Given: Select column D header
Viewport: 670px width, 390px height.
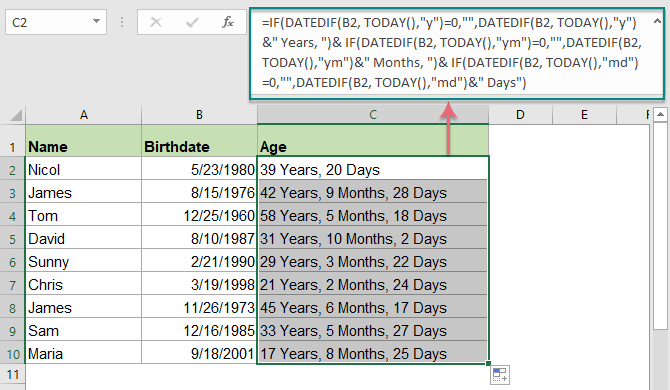Looking at the screenshot, I should click(520, 115).
